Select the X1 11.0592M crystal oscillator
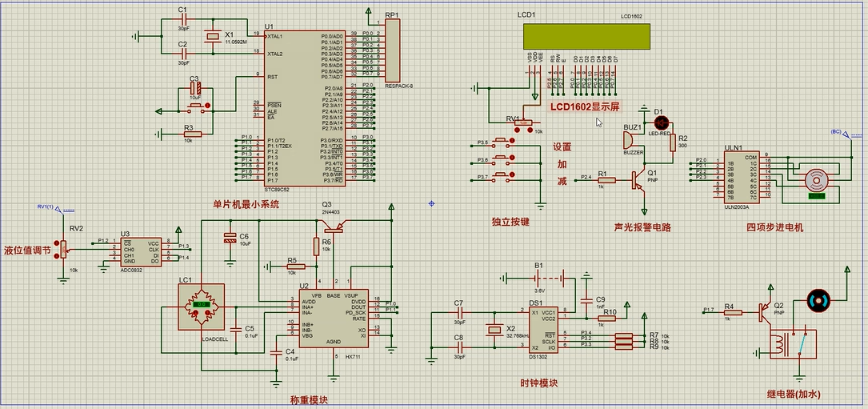 point(213,36)
